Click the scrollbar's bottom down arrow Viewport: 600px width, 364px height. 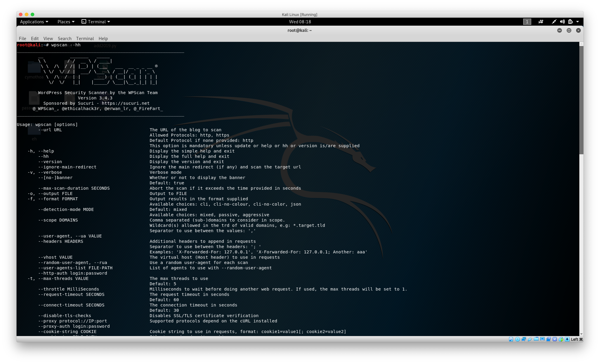click(x=581, y=334)
